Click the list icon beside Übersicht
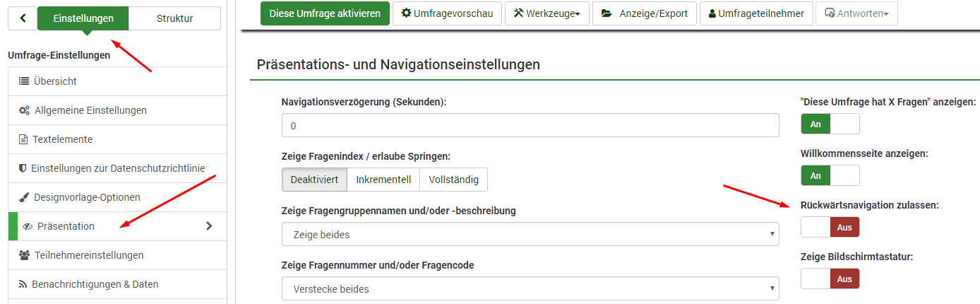 coord(24,81)
